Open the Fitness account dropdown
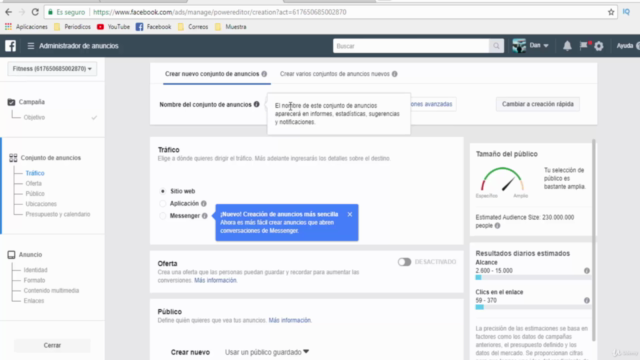 pyautogui.click(x=52, y=69)
